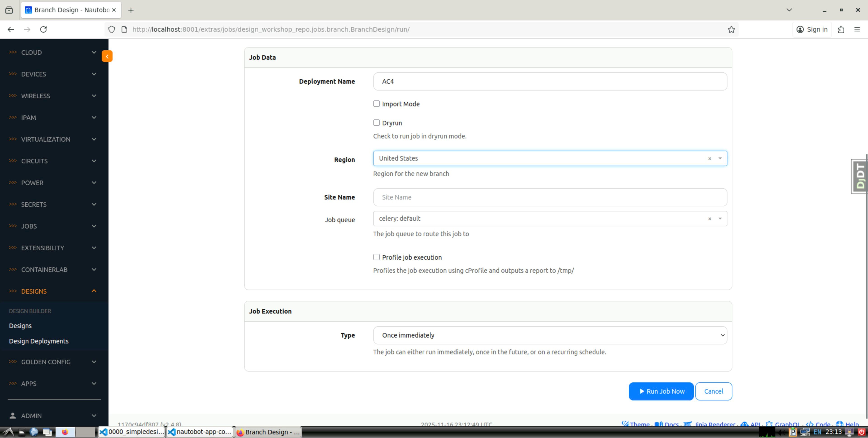This screenshot has width=868, height=438.
Task: Bookmark this page with star icon
Action: (731, 29)
